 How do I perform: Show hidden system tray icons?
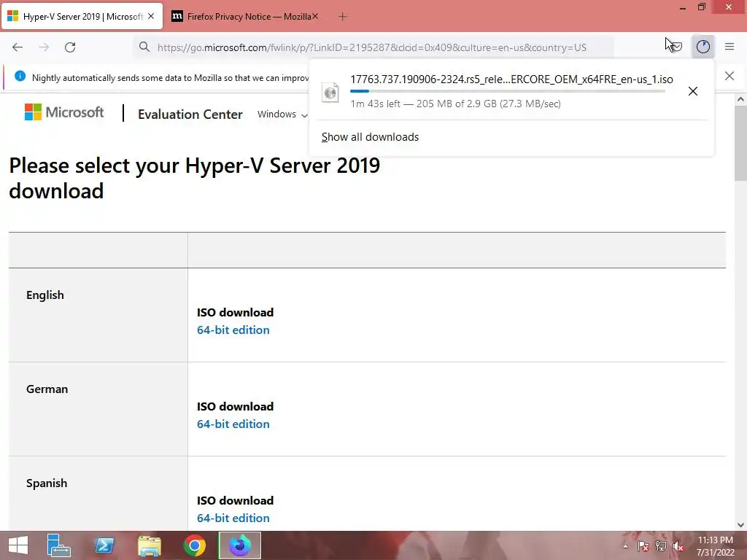click(x=625, y=546)
